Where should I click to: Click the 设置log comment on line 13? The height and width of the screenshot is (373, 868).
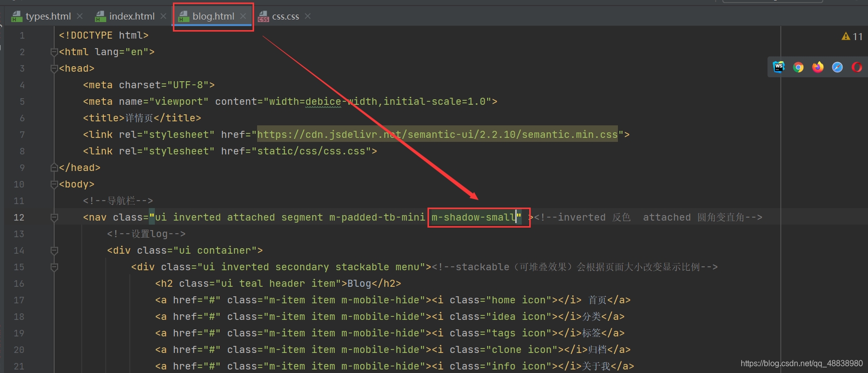pos(146,234)
